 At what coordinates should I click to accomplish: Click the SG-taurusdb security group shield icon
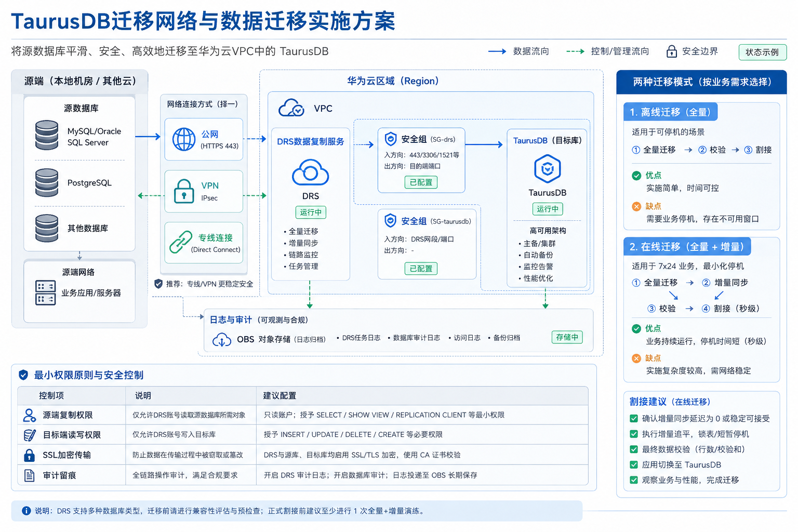click(x=391, y=221)
